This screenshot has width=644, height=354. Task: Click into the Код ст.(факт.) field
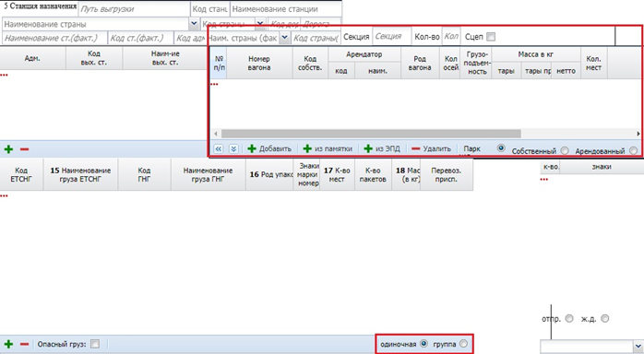coord(140,38)
